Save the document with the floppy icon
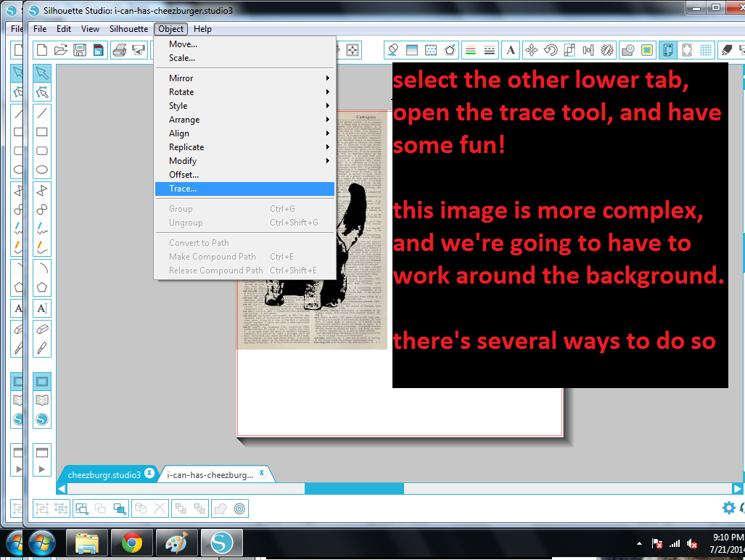745x560 pixels. (x=80, y=50)
